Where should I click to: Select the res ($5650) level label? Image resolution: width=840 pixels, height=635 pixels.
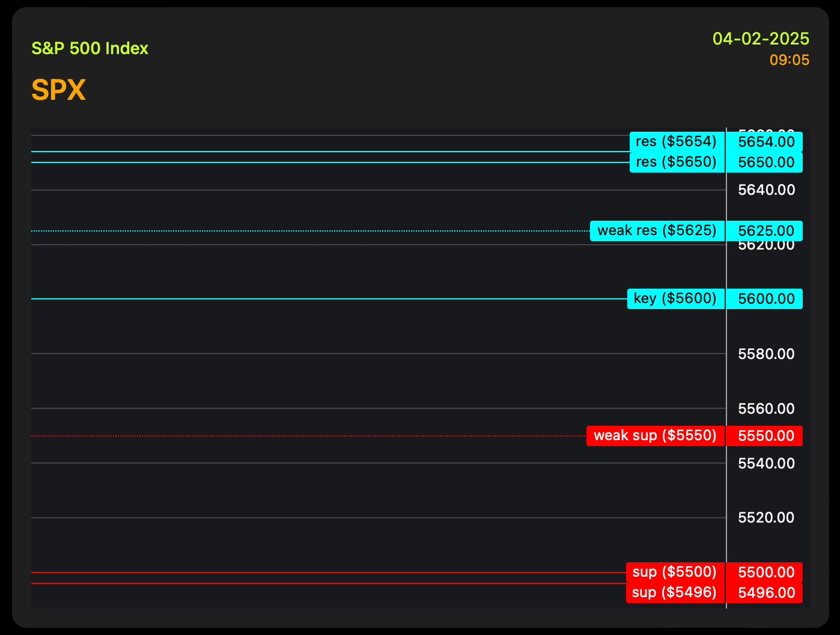677,162
